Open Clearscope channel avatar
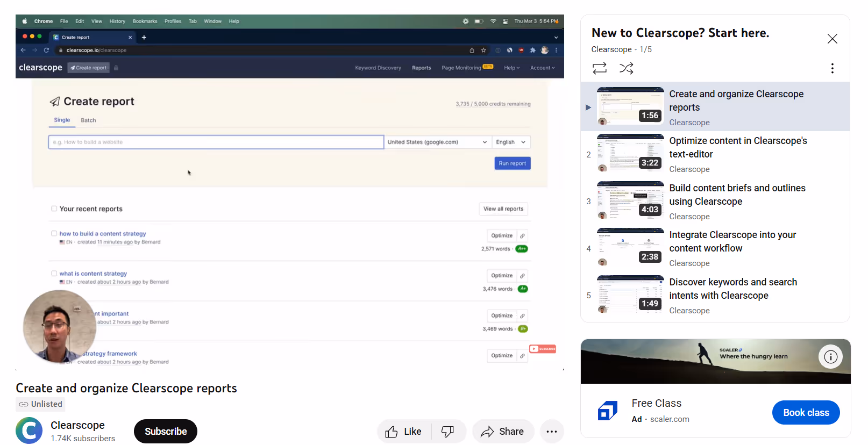Screen dimensions: 868x445 point(29,430)
